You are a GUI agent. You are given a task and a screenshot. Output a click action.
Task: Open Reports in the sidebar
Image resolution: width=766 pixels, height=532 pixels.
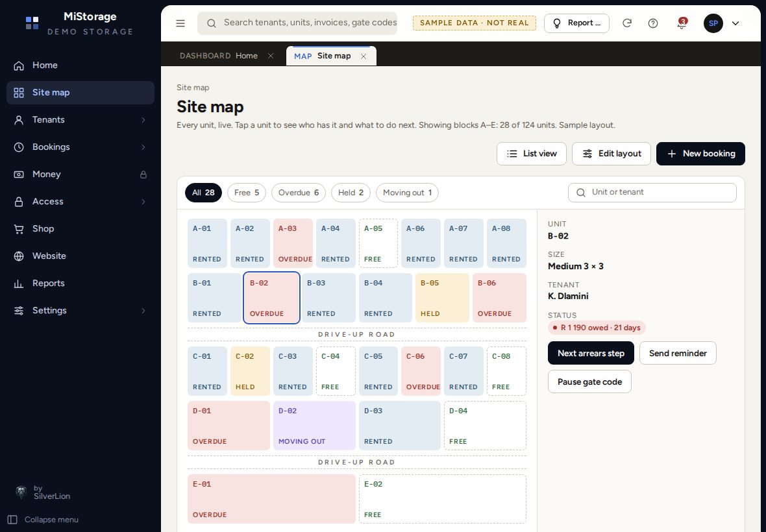click(x=80, y=283)
